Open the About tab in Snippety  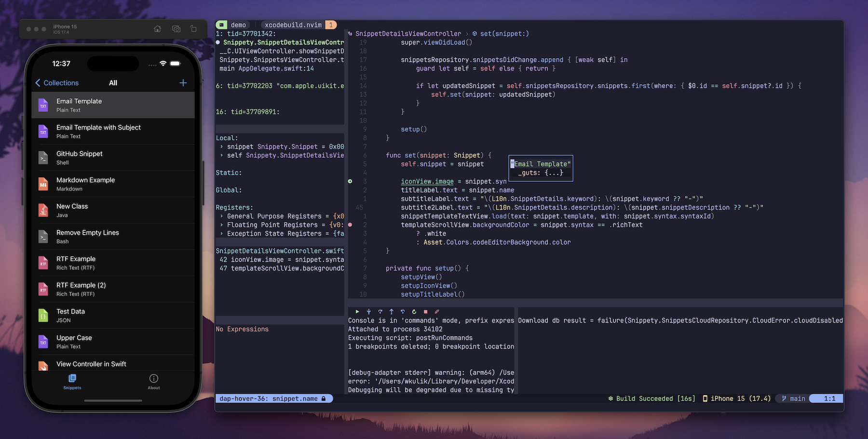click(x=153, y=382)
